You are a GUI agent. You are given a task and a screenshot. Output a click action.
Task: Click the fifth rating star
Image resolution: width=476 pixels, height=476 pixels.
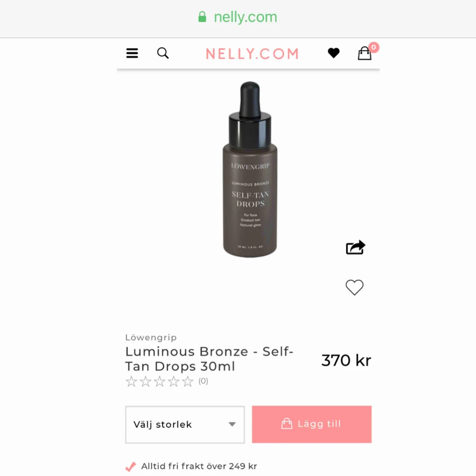tap(187, 381)
